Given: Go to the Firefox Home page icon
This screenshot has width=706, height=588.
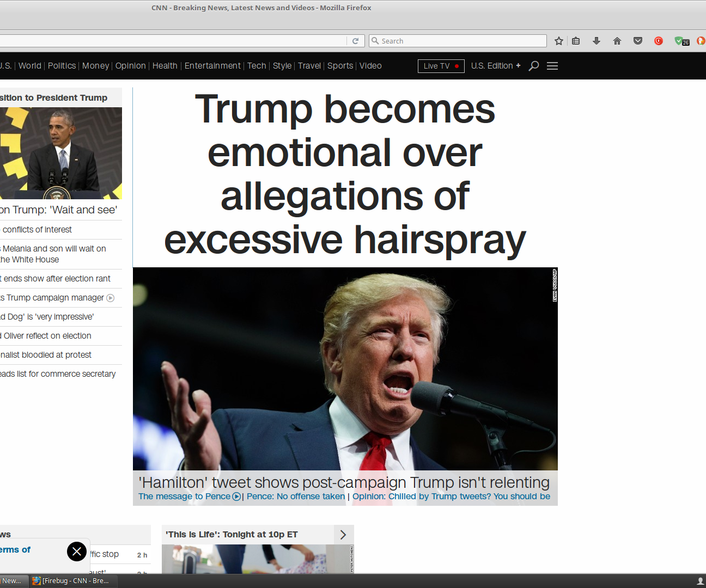Looking at the screenshot, I should pyautogui.click(x=617, y=41).
